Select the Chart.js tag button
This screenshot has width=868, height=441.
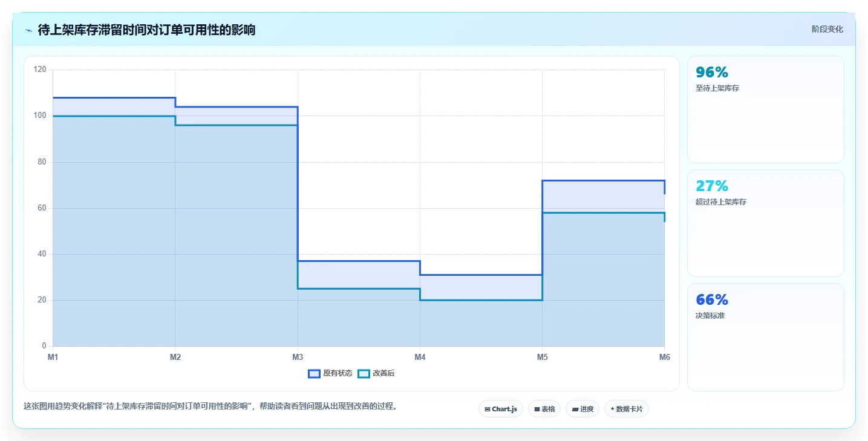pos(500,409)
